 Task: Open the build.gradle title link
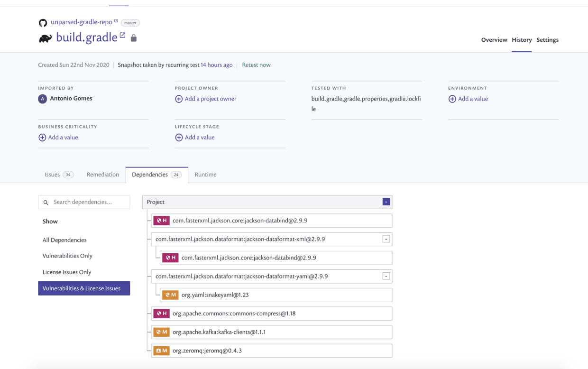click(x=87, y=37)
